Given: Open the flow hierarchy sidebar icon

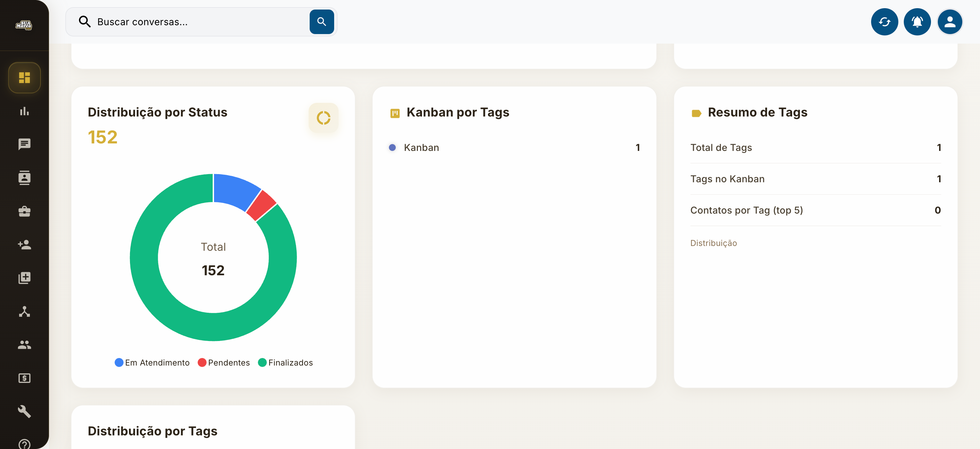Looking at the screenshot, I should (24, 311).
